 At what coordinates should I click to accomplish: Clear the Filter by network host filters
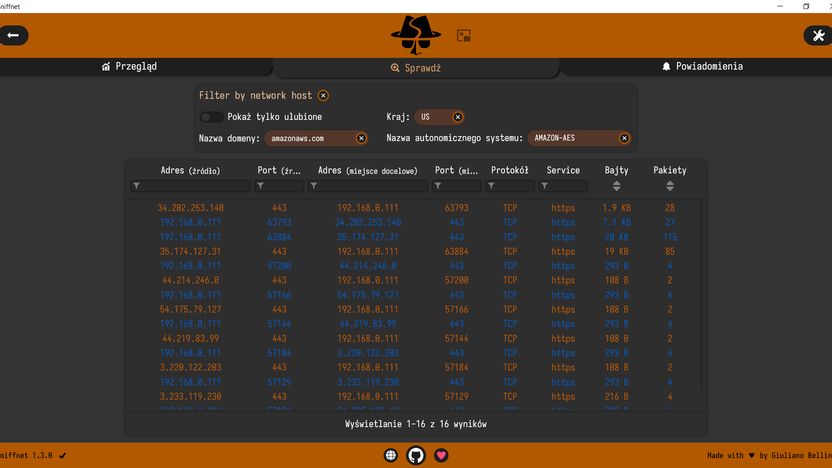[x=323, y=96]
